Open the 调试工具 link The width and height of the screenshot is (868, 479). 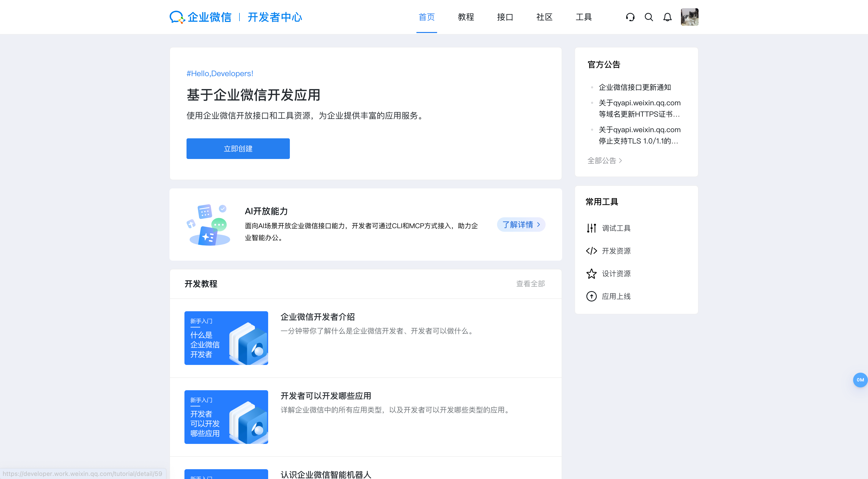[616, 228]
